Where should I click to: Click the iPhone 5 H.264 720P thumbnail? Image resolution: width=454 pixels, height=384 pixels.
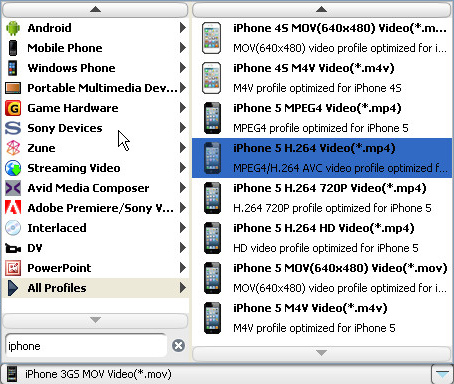click(x=212, y=198)
